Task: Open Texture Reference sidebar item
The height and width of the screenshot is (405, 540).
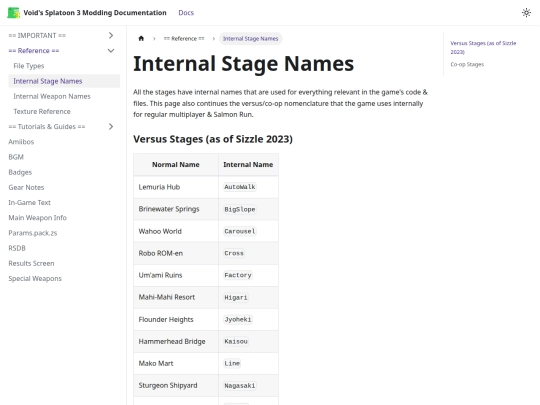Action: (x=42, y=111)
